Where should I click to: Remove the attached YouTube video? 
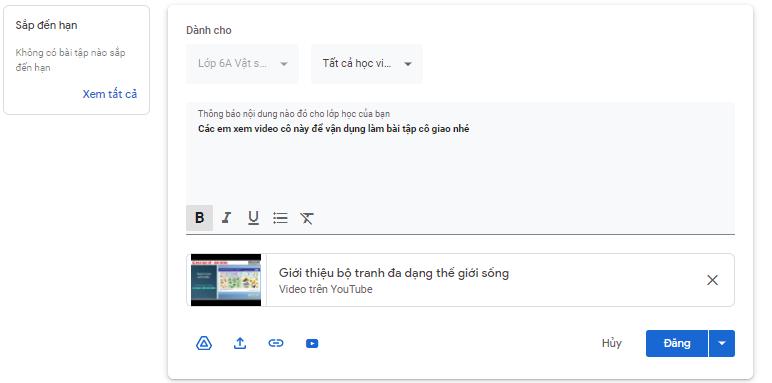pyautogui.click(x=712, y=280)
